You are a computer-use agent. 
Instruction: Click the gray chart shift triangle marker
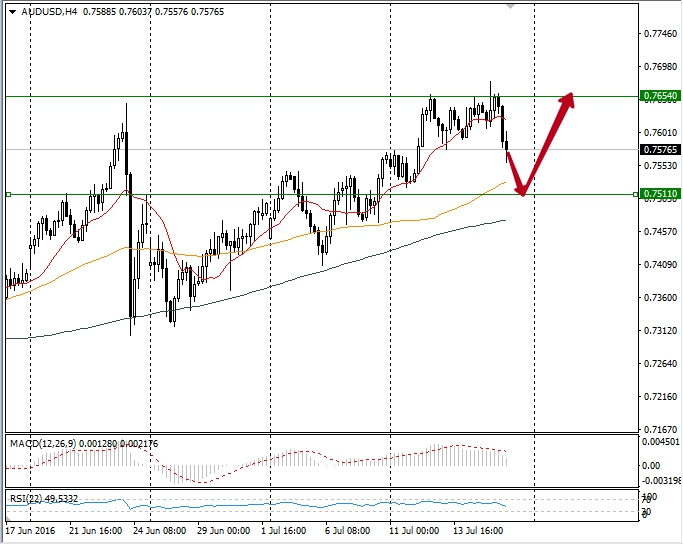pyautogui.click(x=511, y=7)
